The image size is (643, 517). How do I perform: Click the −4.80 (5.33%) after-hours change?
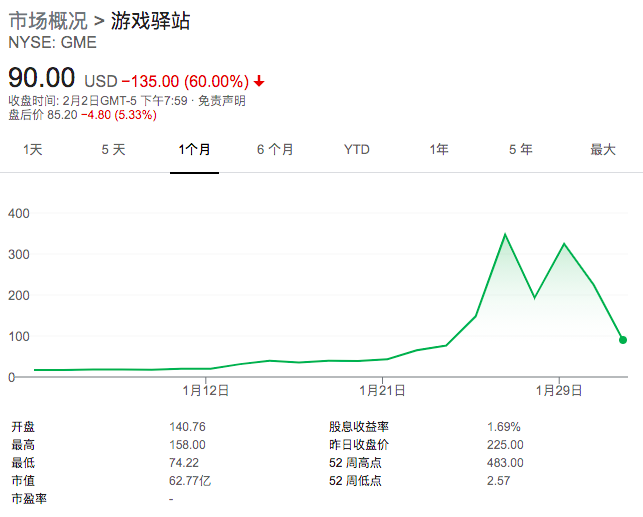click(119, 115)
